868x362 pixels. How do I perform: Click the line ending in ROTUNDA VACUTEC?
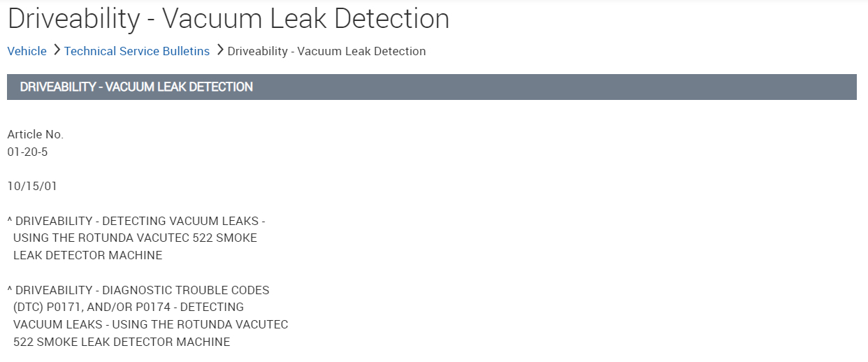150,325
